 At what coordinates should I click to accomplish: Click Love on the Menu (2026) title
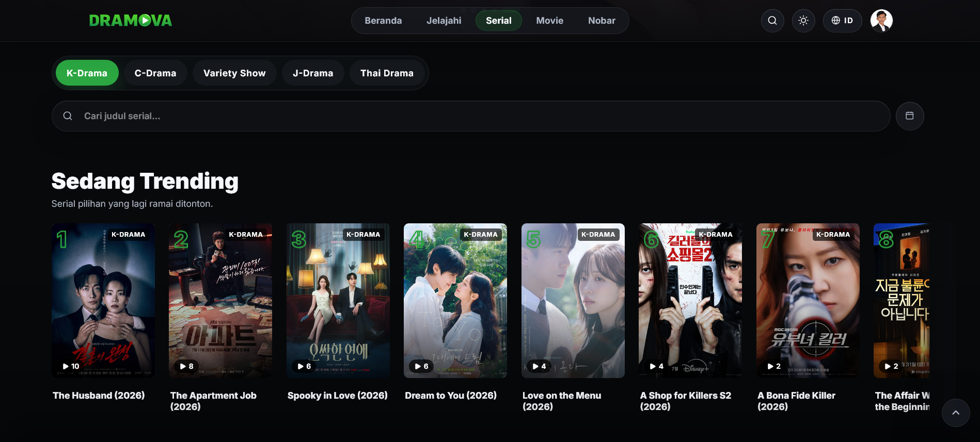562,401
